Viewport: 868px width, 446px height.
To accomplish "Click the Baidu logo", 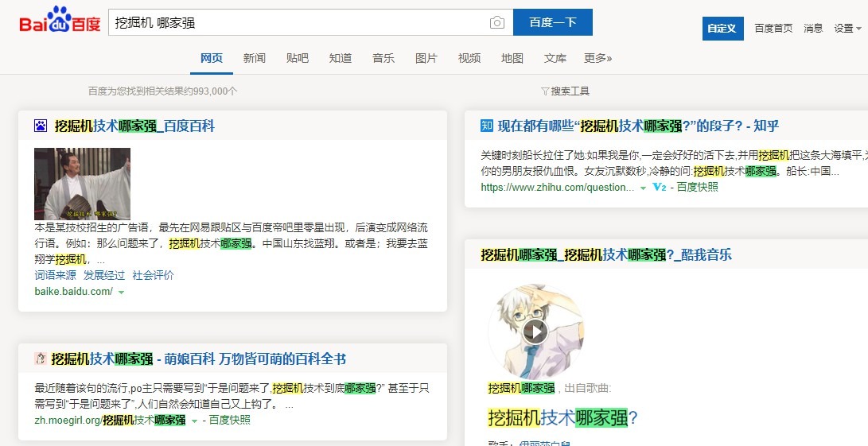I will coord(60,21).
